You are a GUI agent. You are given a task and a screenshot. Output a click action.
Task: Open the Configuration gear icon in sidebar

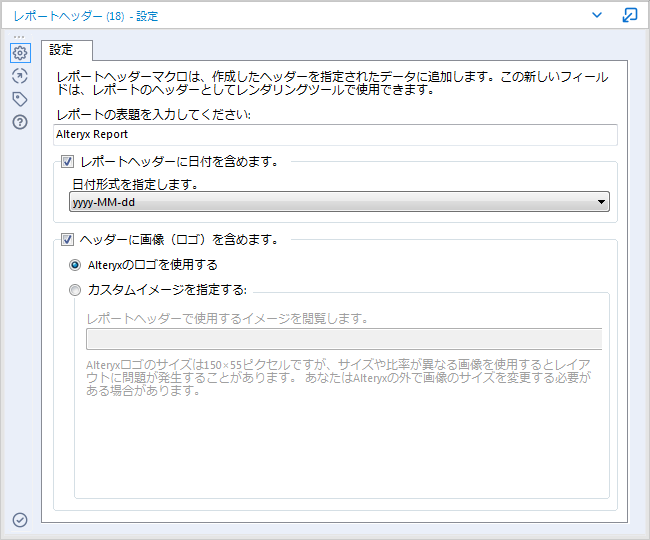point(19,53)
